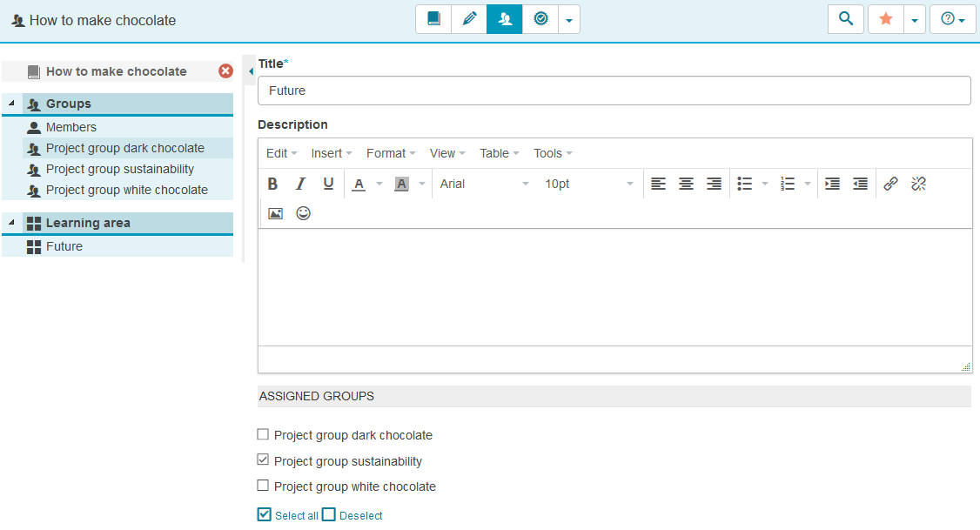This screenshot has height=530, width=980.
Task: Click the search magnifier icon
Action: coord(846,19)
